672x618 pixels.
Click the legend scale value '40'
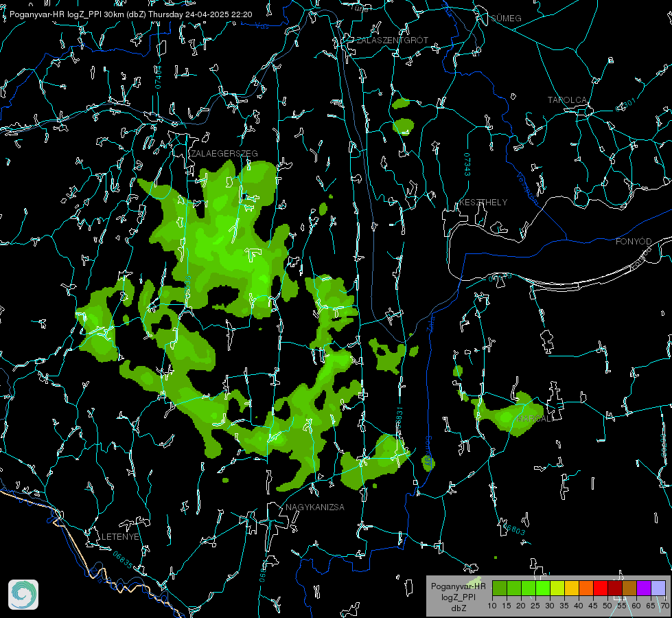pyautogui.click(x=579, y=606)
